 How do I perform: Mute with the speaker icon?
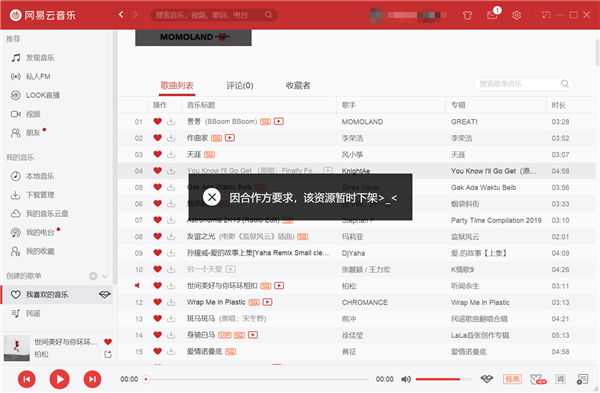click(406, 379)
